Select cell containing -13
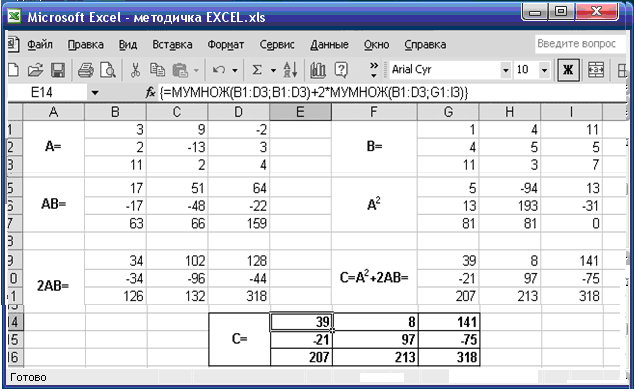The image size is (636, 391). pos(177,147)
